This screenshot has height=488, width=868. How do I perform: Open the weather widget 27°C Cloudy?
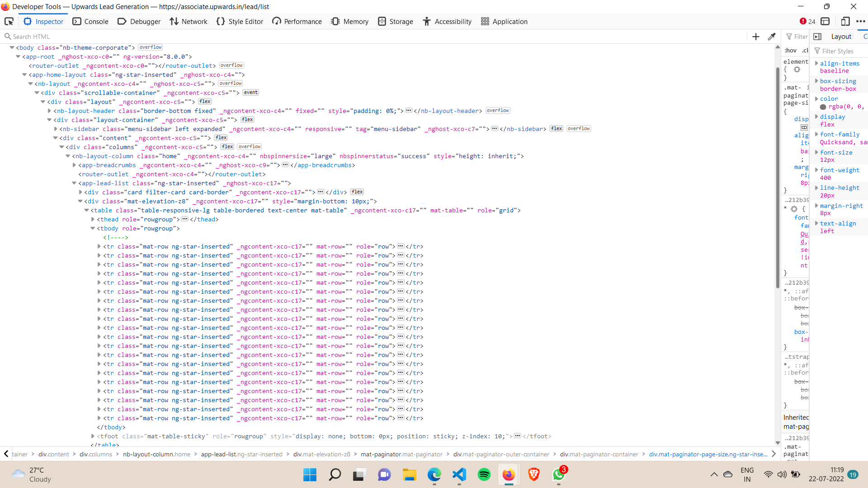(x=32, y=475)
